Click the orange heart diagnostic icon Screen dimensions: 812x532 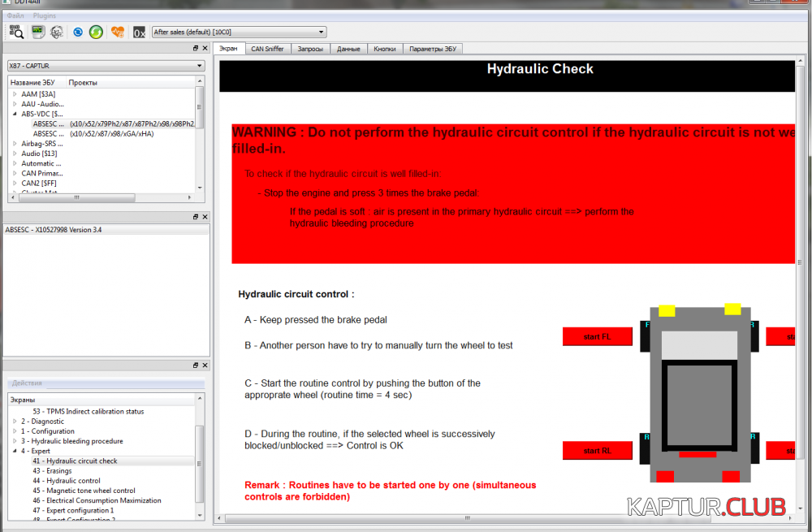[x=118, y=32]
